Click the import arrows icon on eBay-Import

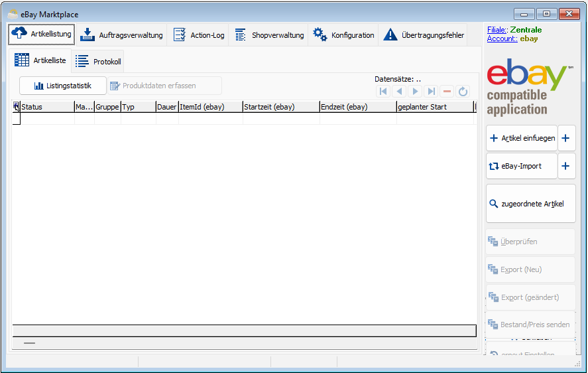point(494,166)
